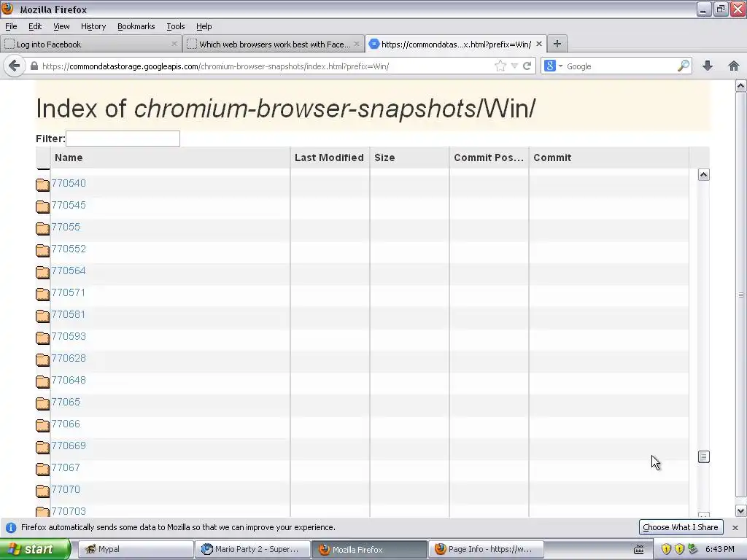Click the folder icon beside 770628
The height and width of the screenshot is (560, 747).
click(42, 359)
